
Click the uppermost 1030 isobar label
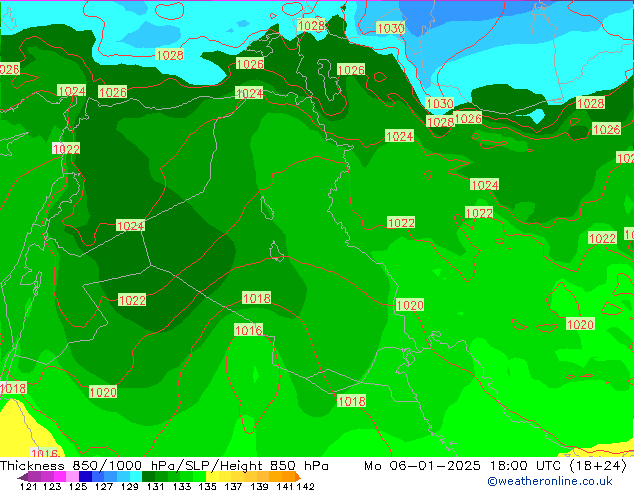point(390,28)
